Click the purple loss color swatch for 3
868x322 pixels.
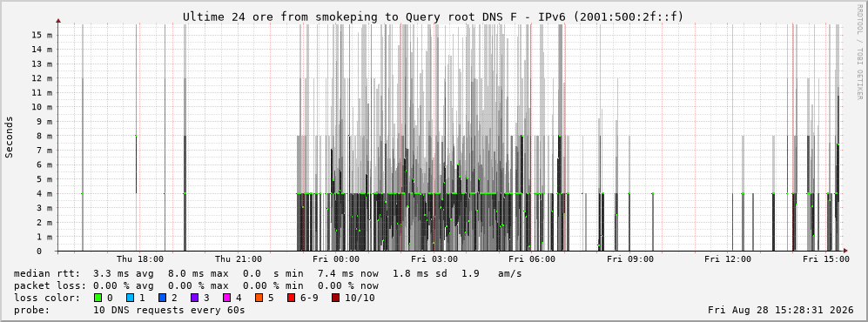tap(194, 298)
